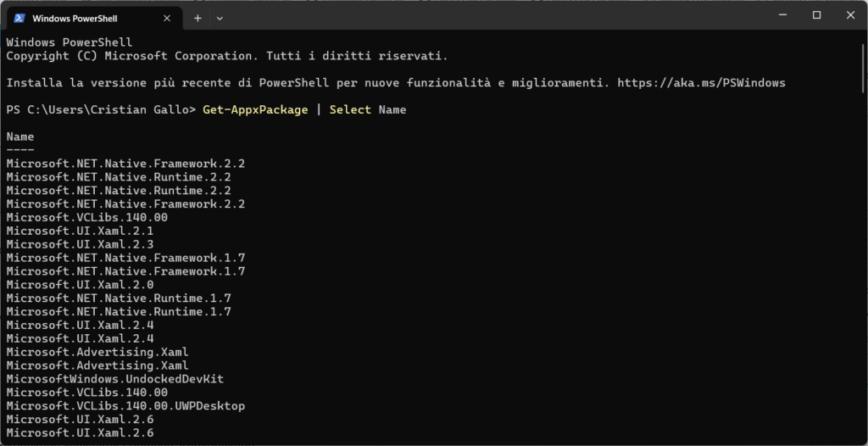Open the aka.ms/PSWindows link
Viewport: 868px width, 446px height.
701,83
